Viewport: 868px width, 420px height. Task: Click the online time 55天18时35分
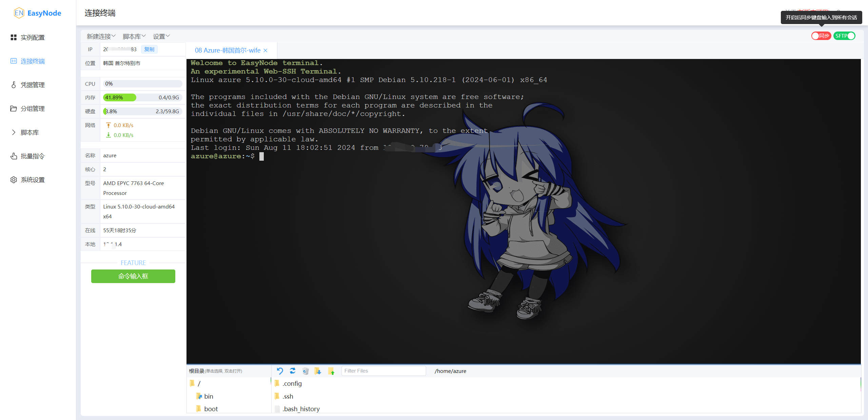click(120, 231)
